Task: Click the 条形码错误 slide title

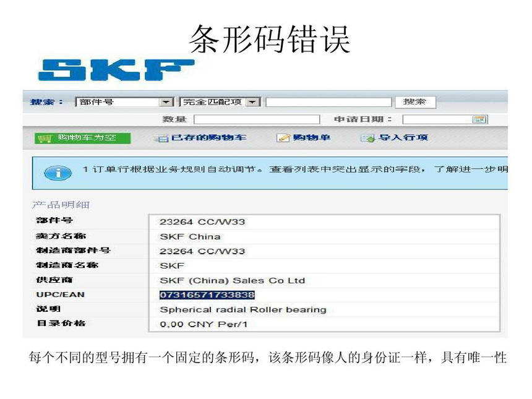Action: pyautogui.click(x=270, y=39)
